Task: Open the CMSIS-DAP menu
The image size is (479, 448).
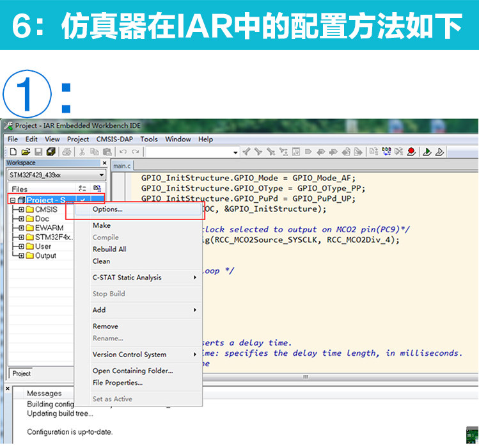Action: 114,139
